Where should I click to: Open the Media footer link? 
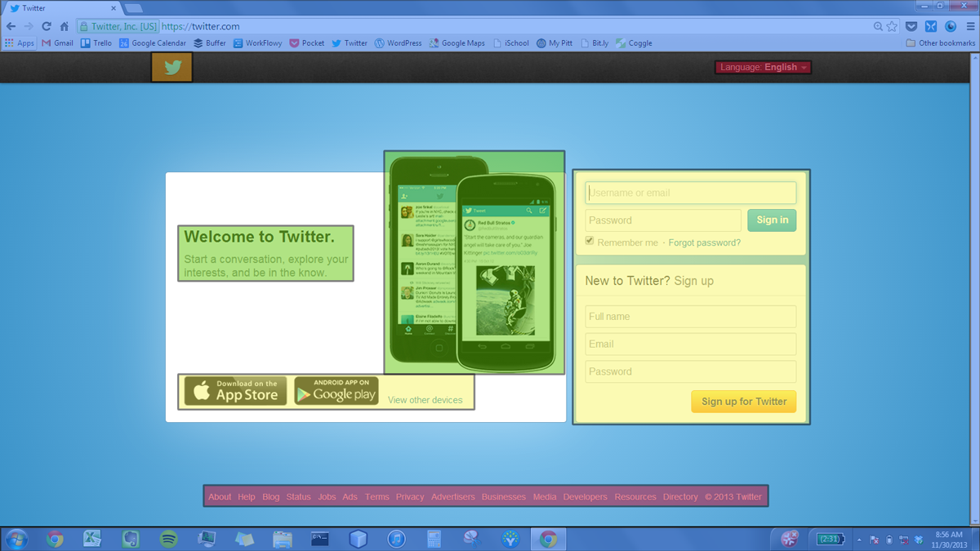coord(545,496)
